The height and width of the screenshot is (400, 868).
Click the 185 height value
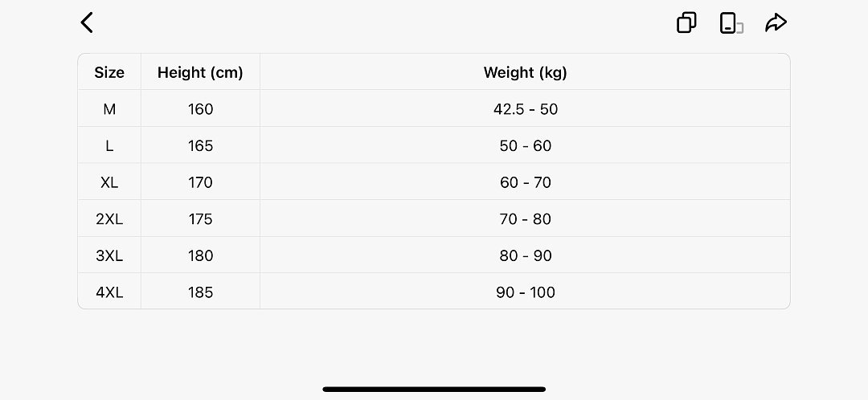[200, 292]
